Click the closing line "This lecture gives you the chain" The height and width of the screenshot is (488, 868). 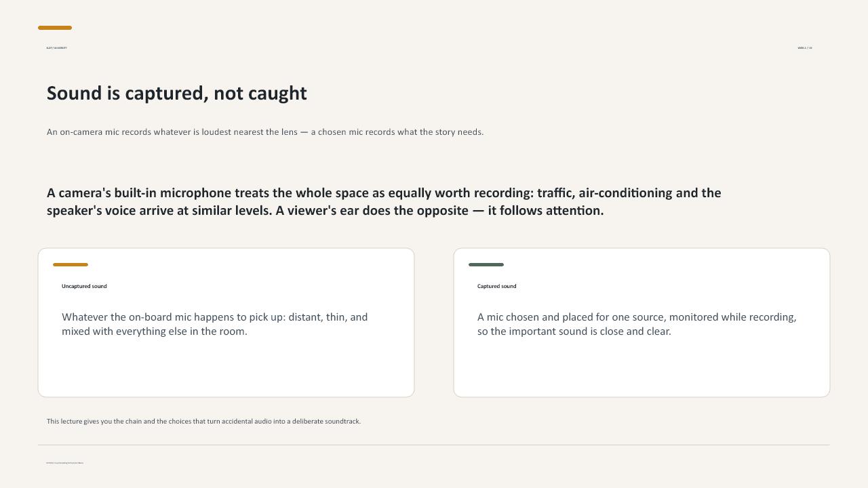(203, 422)
